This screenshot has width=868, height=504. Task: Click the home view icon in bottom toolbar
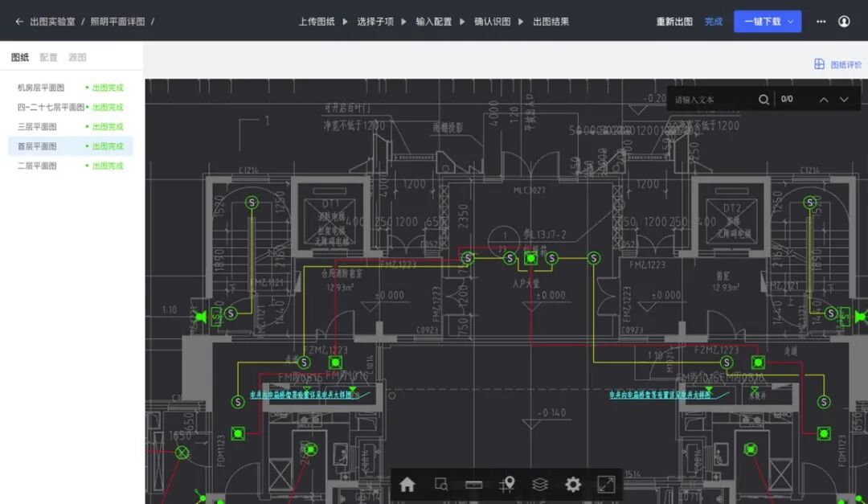[x=407, y=485]
